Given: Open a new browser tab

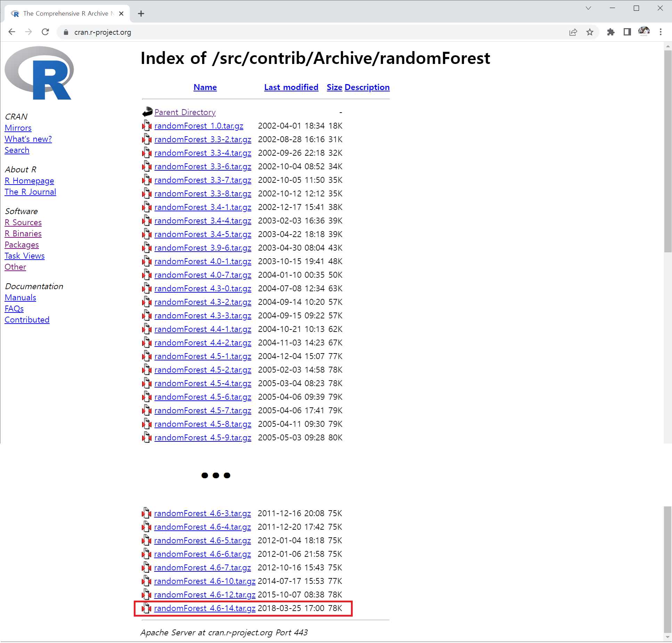Looking at the screenshot, I should [x=141, y=14].
